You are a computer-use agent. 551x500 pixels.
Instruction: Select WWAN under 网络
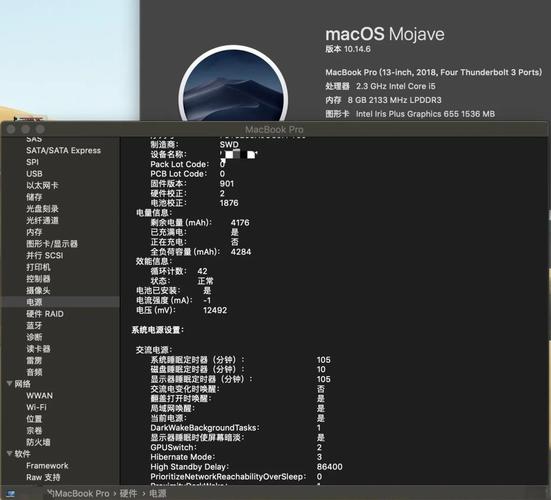tap(39, 395)
